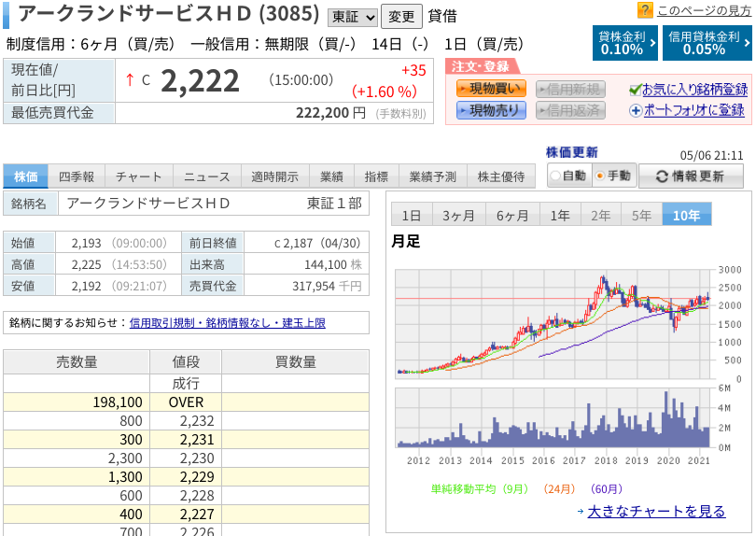Screen dimensions: 756x536
Task: Click the green checkmark beside お気に入り銘柄登録
Action: pos(636,90)
